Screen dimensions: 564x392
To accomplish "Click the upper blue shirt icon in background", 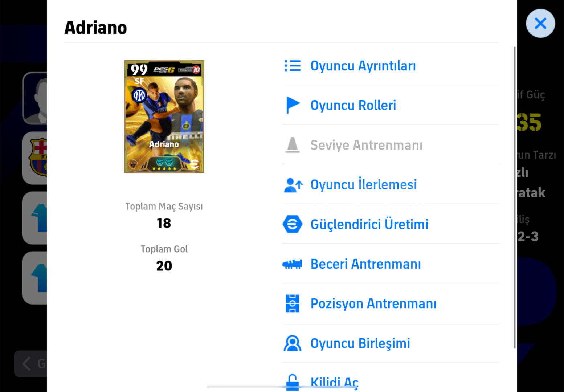I will click(x=35, y=218).
